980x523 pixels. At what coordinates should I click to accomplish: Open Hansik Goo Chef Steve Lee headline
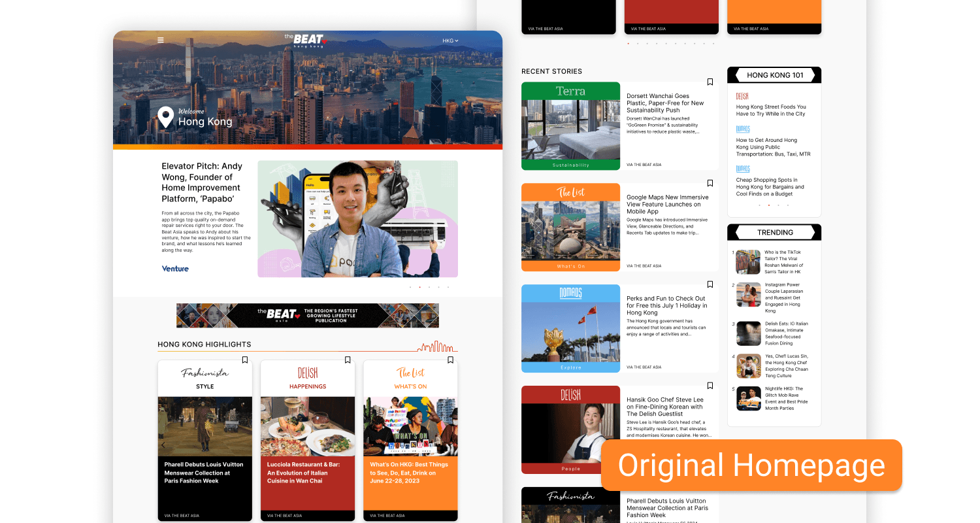pyautogui.click(x=665, y=407)
